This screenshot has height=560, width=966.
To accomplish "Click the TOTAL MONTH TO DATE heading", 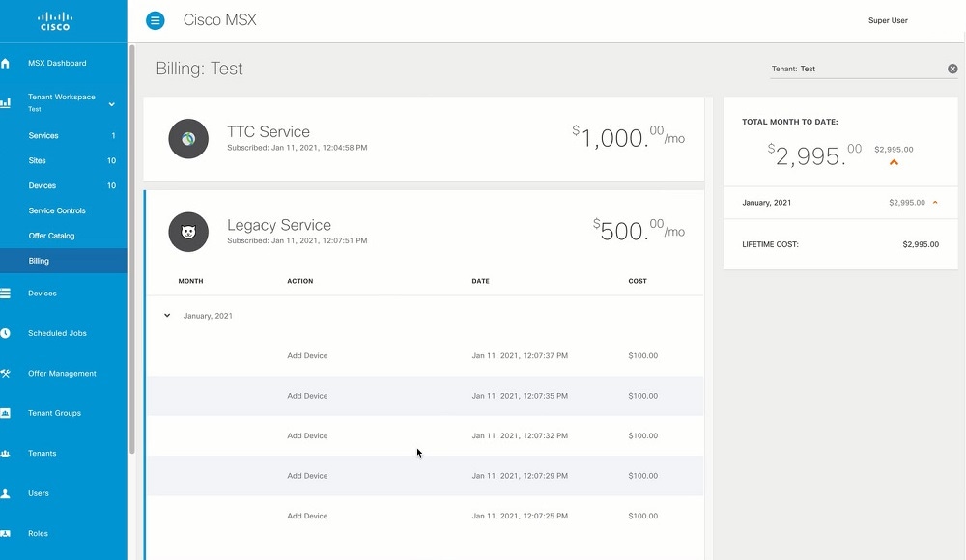I will point(790,122).
